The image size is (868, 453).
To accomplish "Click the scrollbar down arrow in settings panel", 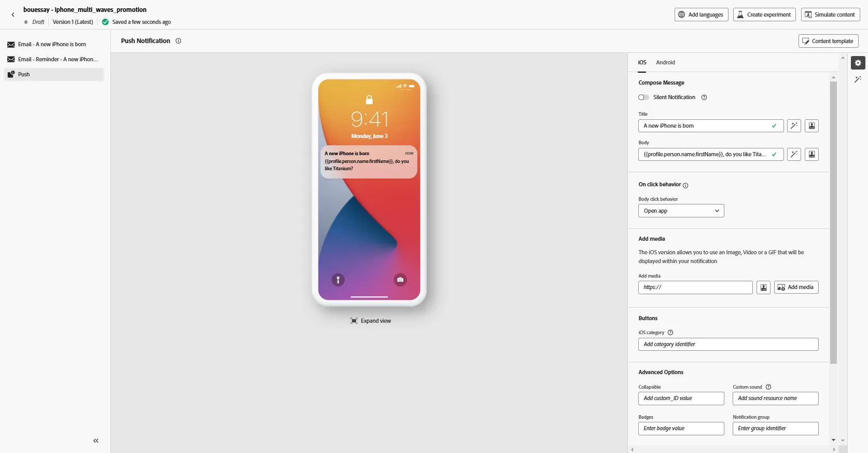I will pyautogui.click(x=833, y=440).
